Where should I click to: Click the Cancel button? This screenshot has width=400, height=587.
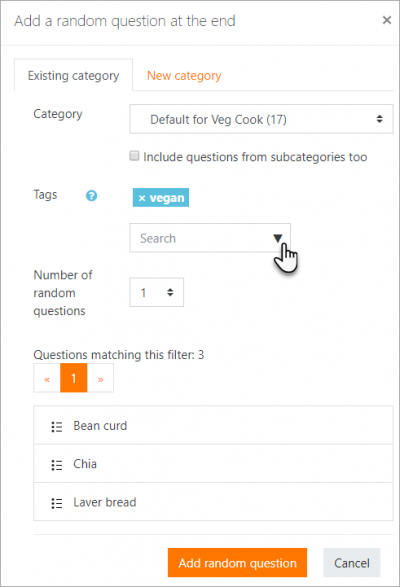point(352,563)
